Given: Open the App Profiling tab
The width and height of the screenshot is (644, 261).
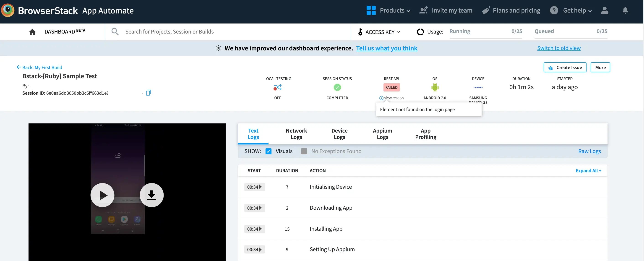Looking at the screenshot, I should pyautogui.click(x=425, y=134).
